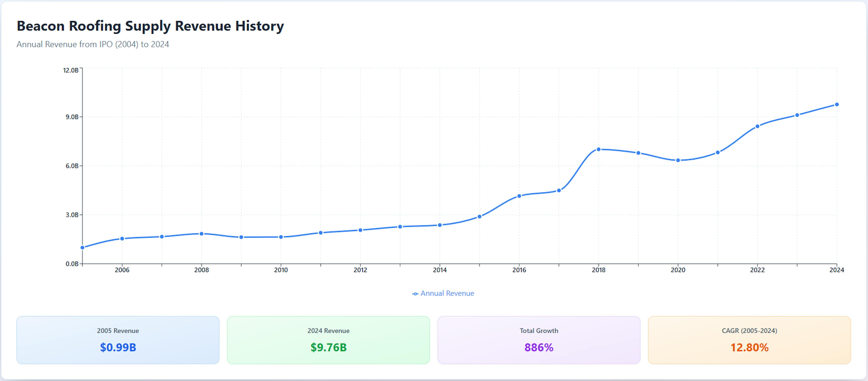
Task: Select the 2014 revenue data point
Action: point(440,225)
